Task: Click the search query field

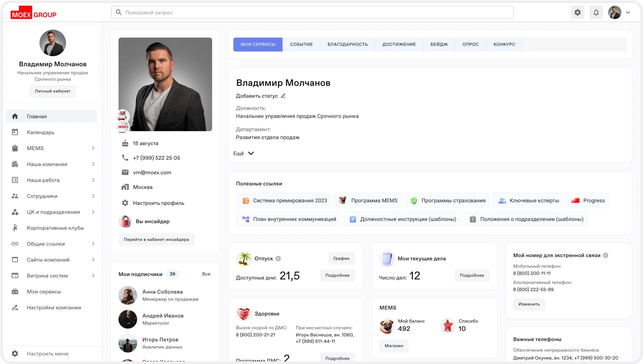Action: [312, 13]
